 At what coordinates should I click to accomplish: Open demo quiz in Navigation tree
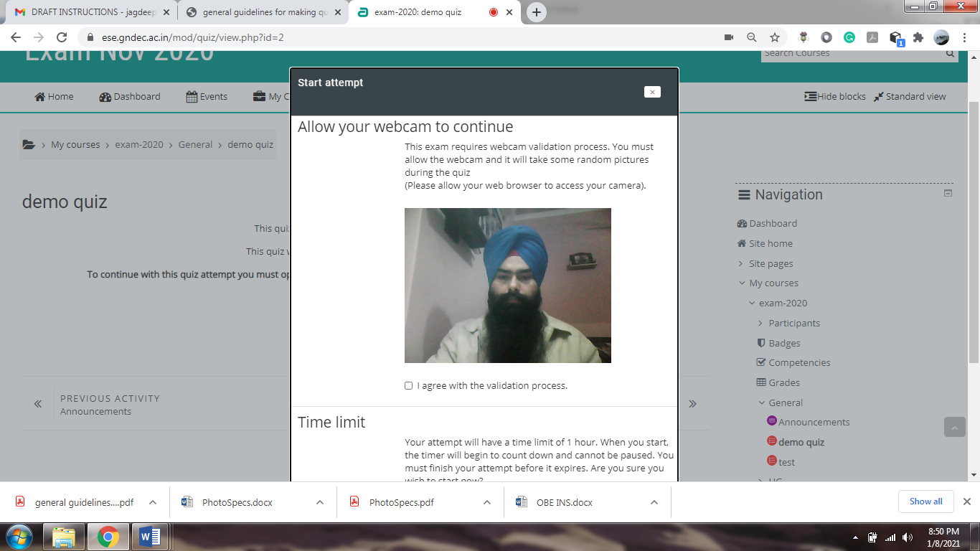[x=801, y=443]
